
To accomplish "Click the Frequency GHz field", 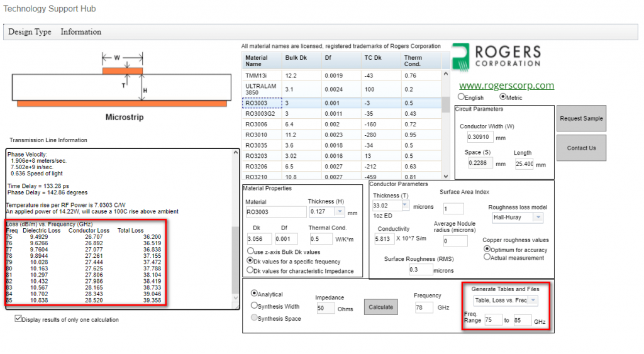I will pos(423,307).
